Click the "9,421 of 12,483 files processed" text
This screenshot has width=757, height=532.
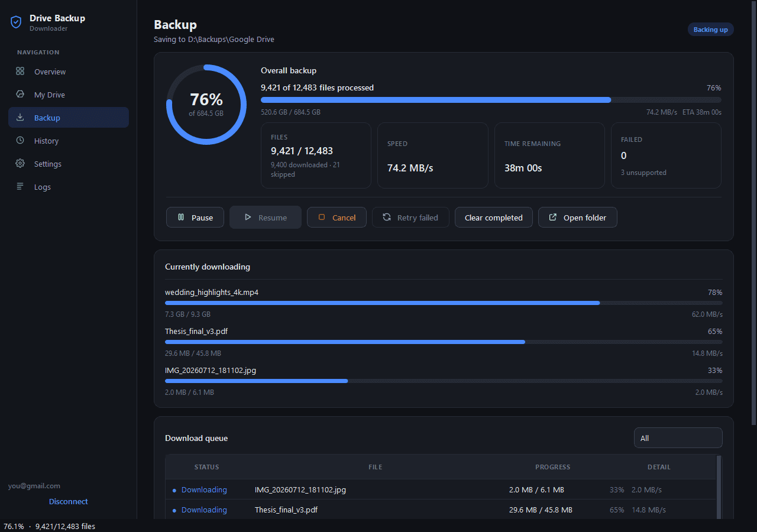coord(317,87)
